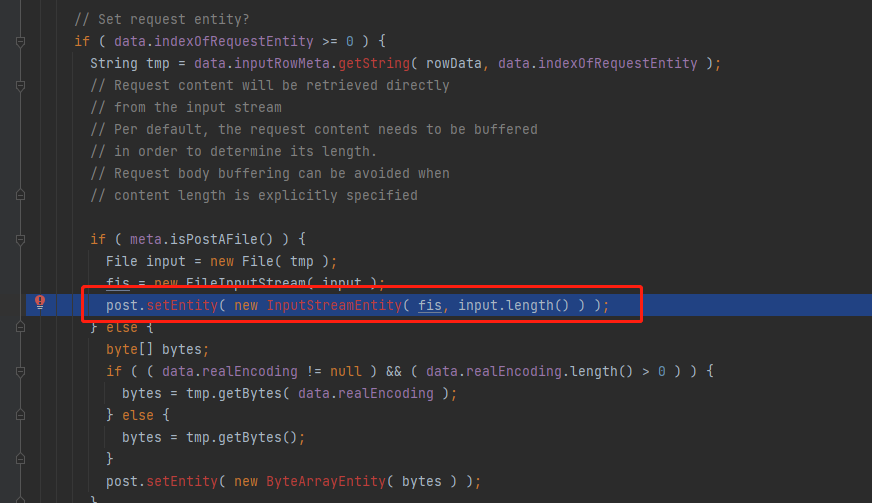Click 'inputRowMeta' field in String tmp line
The width and height of the screenshot is (872, 503).
282,63
